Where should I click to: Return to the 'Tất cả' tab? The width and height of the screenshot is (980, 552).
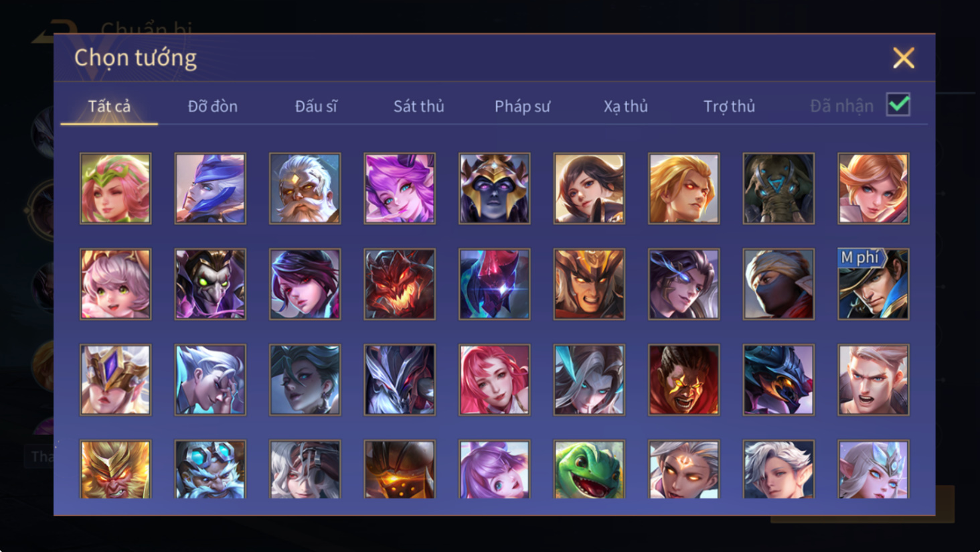point(109,106)
